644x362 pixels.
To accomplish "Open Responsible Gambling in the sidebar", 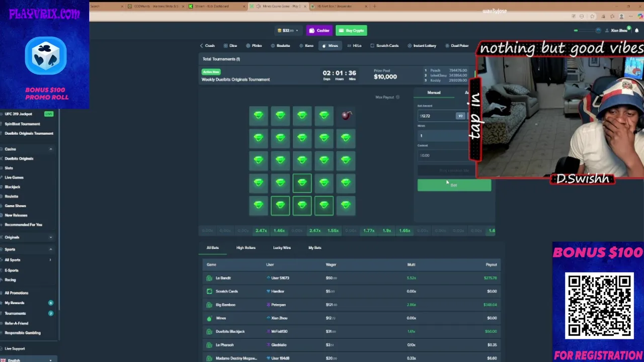I will [x=23, y=333].
